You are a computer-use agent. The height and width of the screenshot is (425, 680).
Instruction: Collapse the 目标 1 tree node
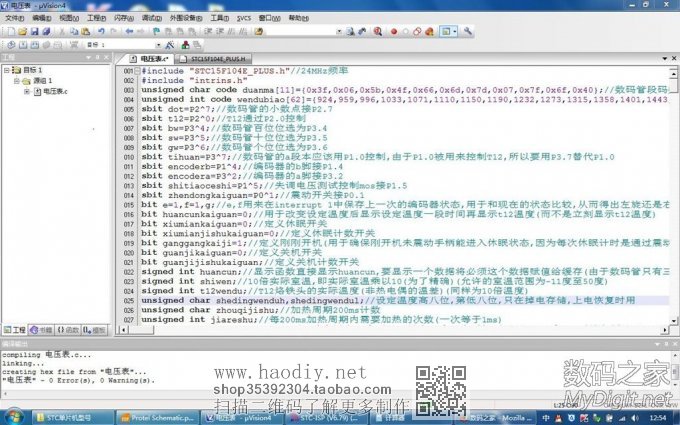pyautogui.click(x=8, y=71)
